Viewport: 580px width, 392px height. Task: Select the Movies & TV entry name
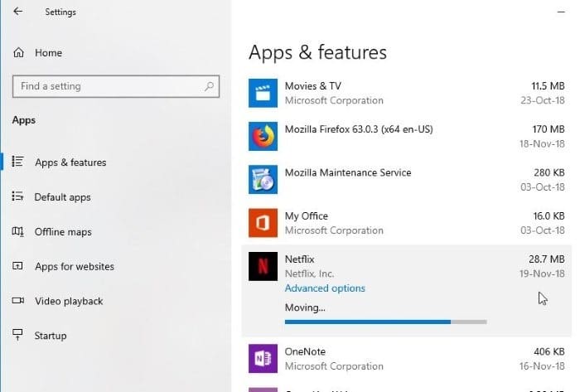coord(313,86)
